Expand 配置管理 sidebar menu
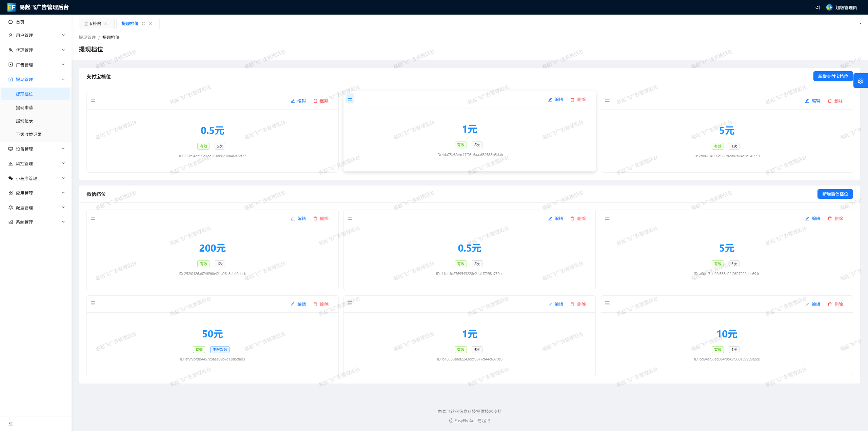The image size is (868, 431). [36, 208]
